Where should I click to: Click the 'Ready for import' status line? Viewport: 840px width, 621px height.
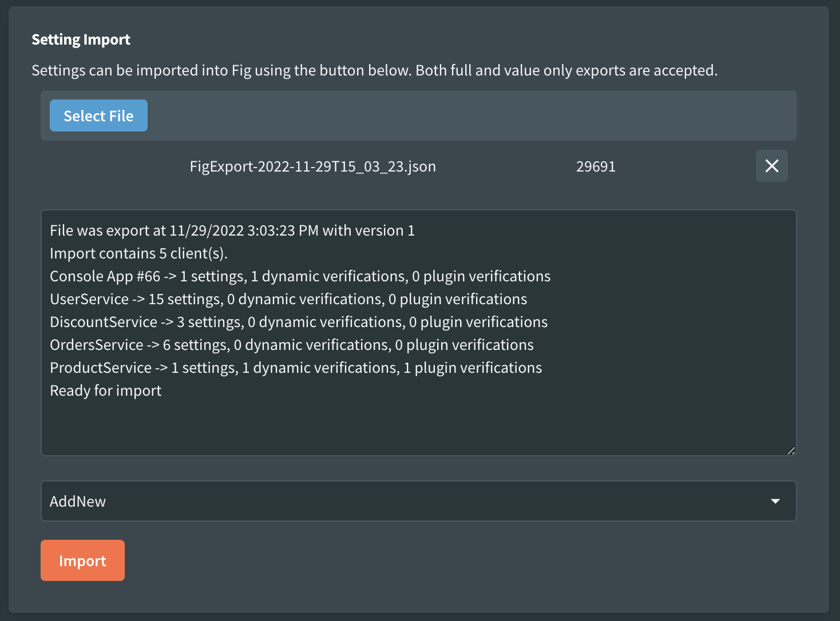(x=106, y=391)
